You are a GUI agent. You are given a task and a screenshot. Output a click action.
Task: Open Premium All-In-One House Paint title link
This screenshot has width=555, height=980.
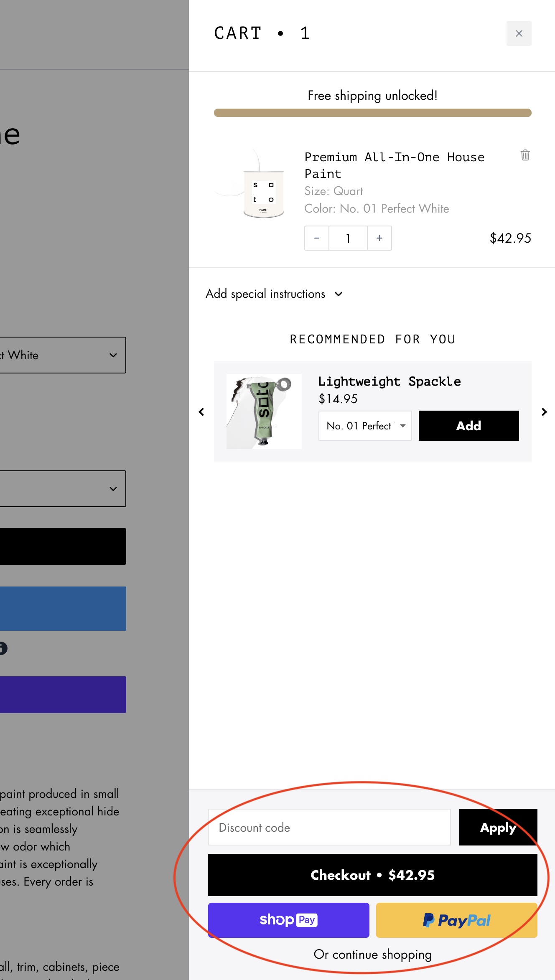pos(394,165)
